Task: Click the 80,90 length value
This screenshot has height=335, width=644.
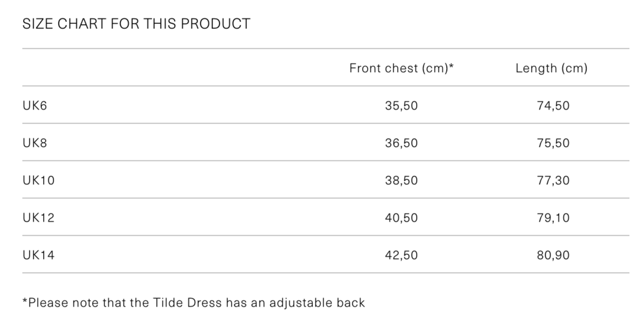Action: point(553,255)
